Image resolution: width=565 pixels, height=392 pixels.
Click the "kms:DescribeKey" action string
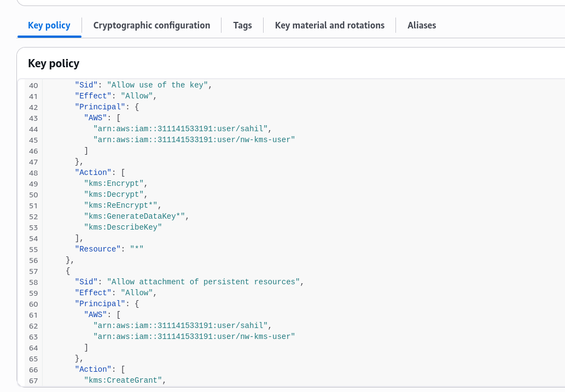coord(123,227)
